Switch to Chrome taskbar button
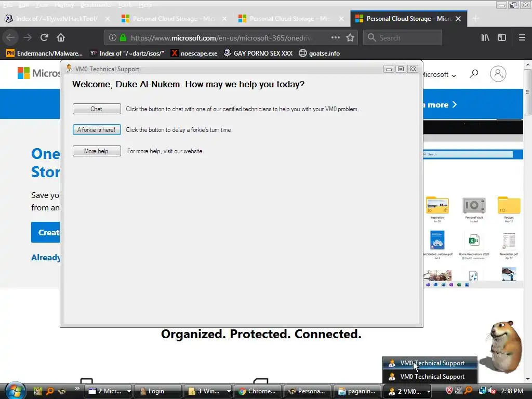532x399 pixels. tap(258, 391)
